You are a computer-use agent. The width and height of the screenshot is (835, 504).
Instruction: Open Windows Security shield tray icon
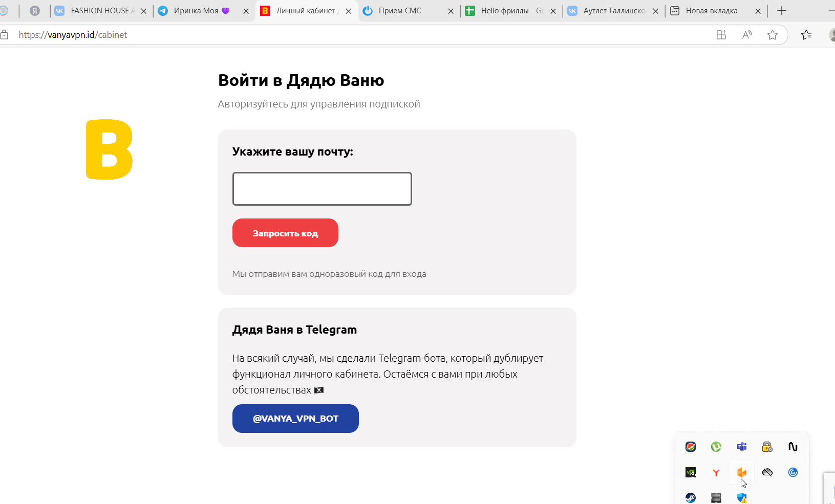pyautogui.click(x=741, y=498)
